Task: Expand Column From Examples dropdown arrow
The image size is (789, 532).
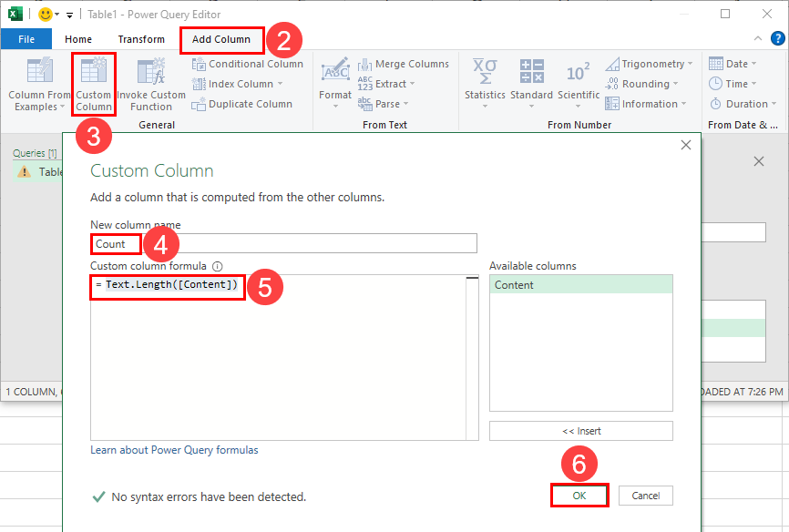Action: tap(62, 107)
